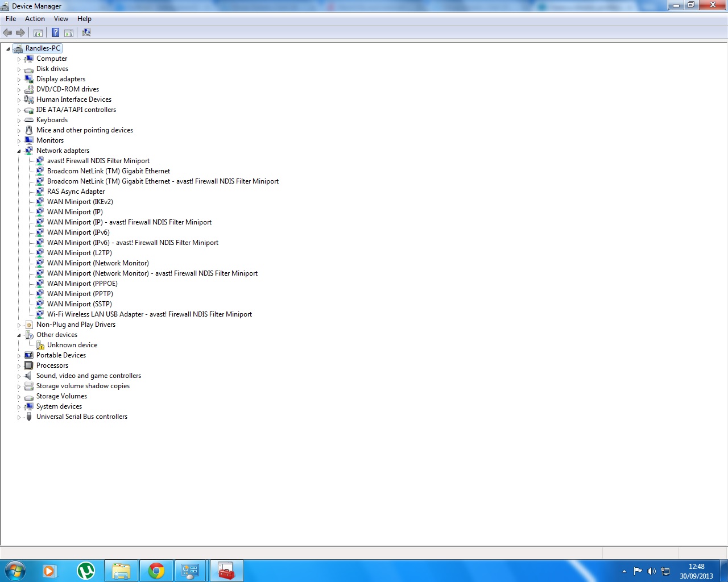The width and height of the screenshot is (728, 582).
Task: Select Broadcom NetLink (TM) Gigabit Ethernet
Action: [x=109, y=171]
